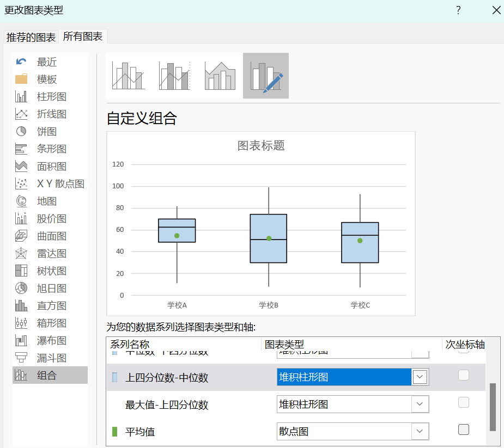Click the light blue 上四分位数-中位数 series swatch
The height and width of the screenshot is (448, 504).
tap(115, 377)
